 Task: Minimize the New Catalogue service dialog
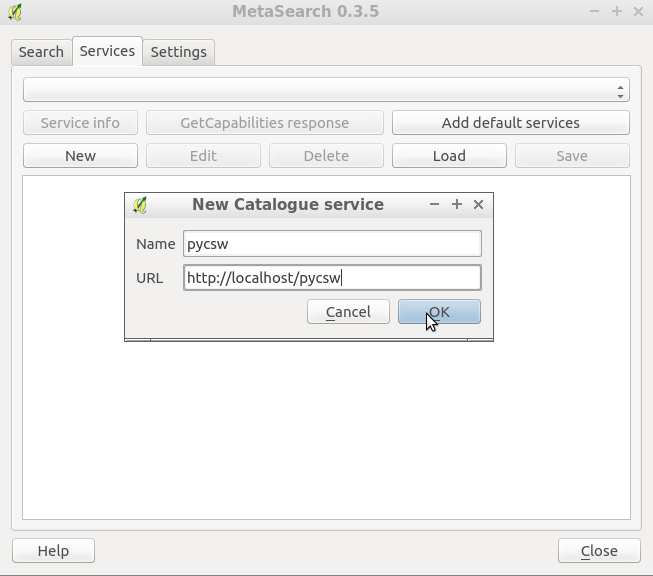click(434, 204)
